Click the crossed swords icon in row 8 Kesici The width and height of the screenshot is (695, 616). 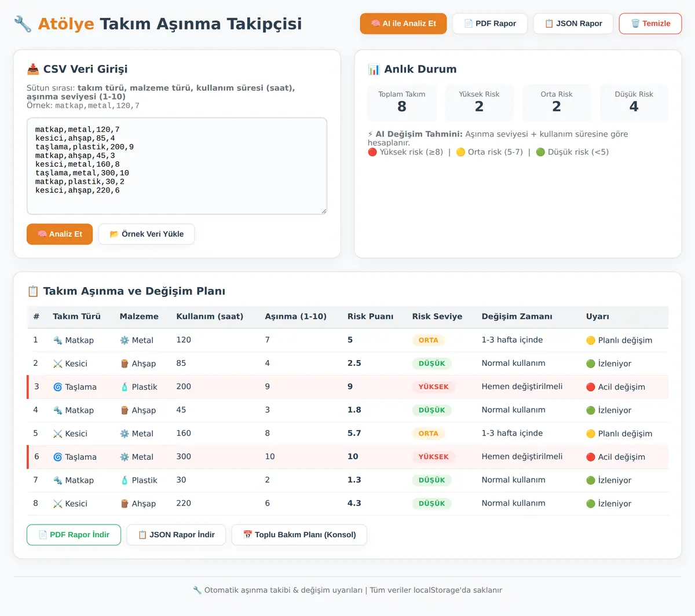point(57,504)
